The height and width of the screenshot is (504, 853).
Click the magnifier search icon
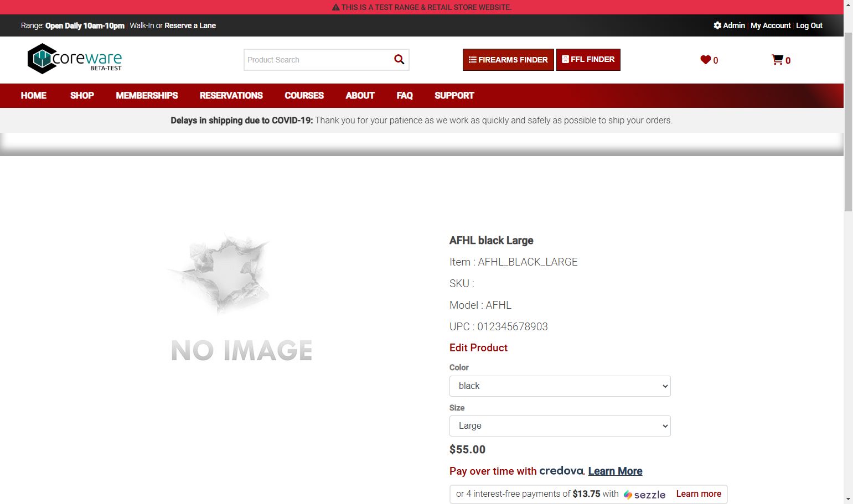click(x=399, y=59)
